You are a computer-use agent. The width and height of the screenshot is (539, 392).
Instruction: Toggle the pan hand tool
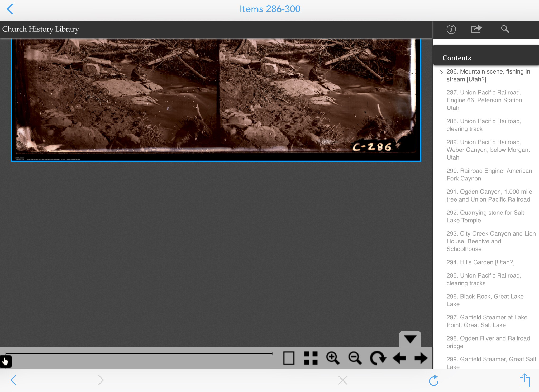click(6, 362)
